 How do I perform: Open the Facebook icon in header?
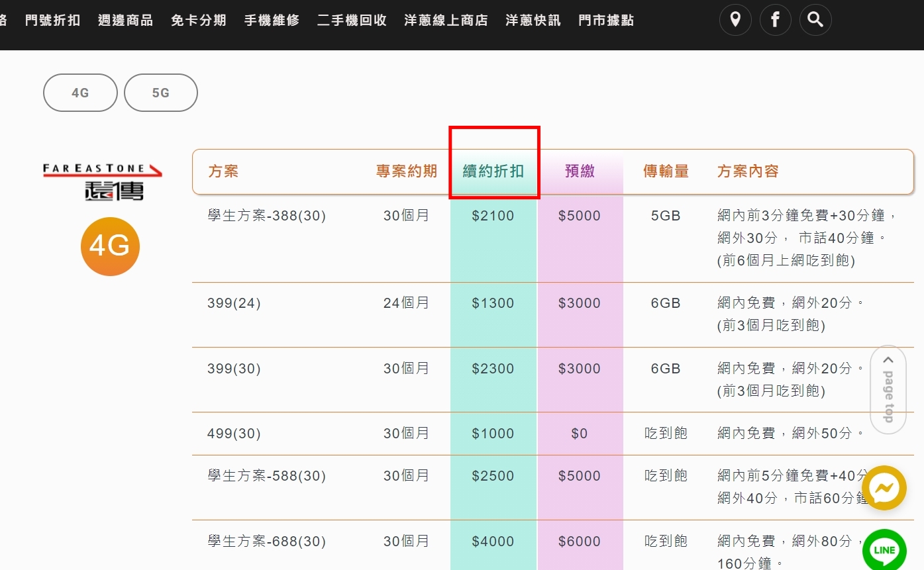[775, 20]
